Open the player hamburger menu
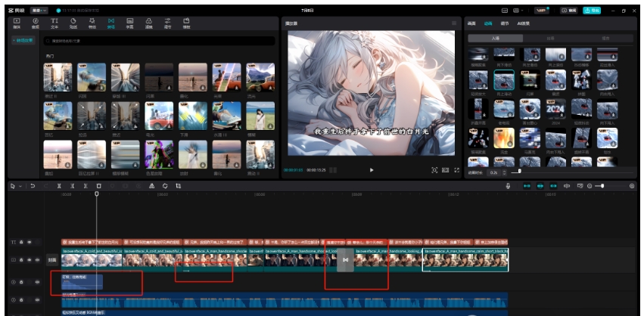Screen dimensions: 644x316 point(454,23)
